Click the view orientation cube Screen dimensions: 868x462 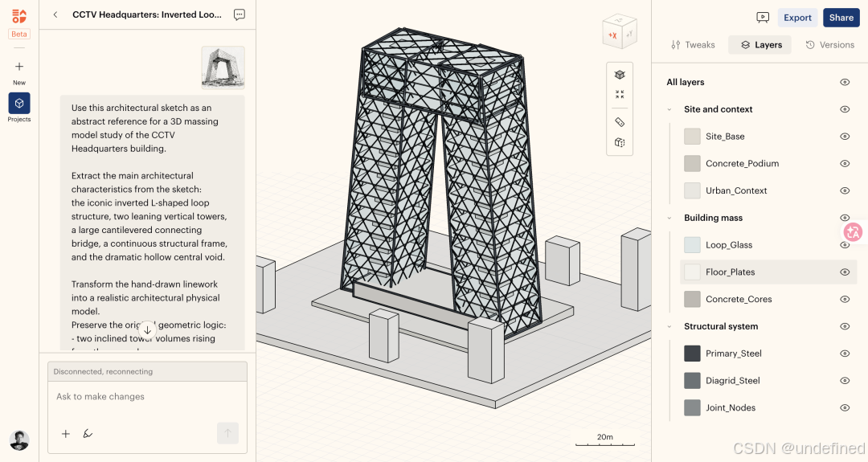(x=620, y=33)
